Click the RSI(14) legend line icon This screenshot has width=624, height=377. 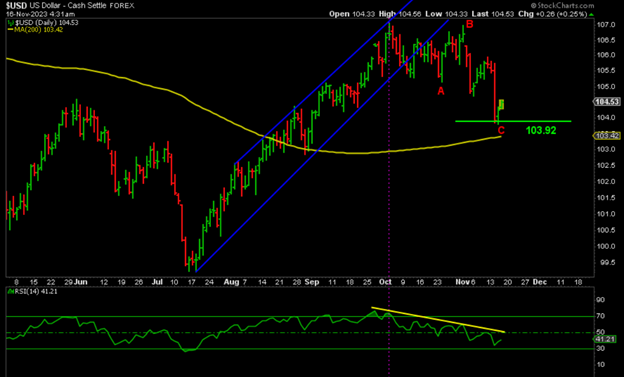(11, 292)
